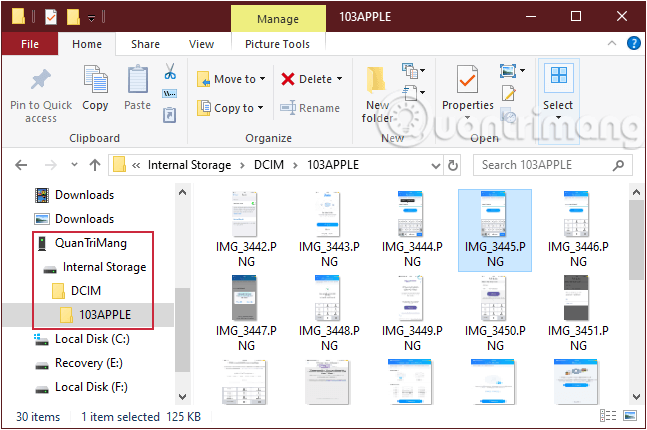Screen dimensions: 647x430
Task: Click the Pin to Quick access icon
Action: pos(41,80)
